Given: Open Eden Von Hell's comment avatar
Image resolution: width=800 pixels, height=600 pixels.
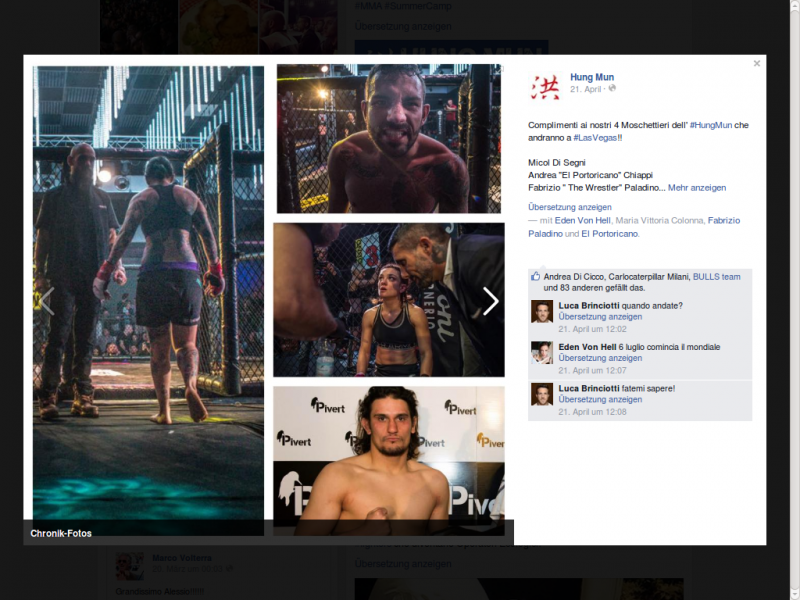Looking at the screenshot, I should pyautogui.click(x=542, y=352).
